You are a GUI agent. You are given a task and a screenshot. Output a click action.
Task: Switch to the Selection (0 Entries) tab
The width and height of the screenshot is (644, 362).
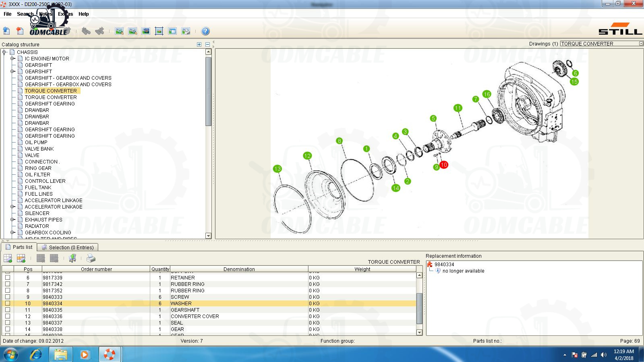[x=68, y=247]
